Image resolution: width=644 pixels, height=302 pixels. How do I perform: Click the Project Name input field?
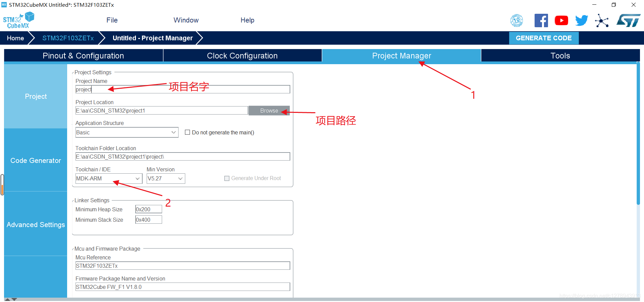[x=183, y=89]
